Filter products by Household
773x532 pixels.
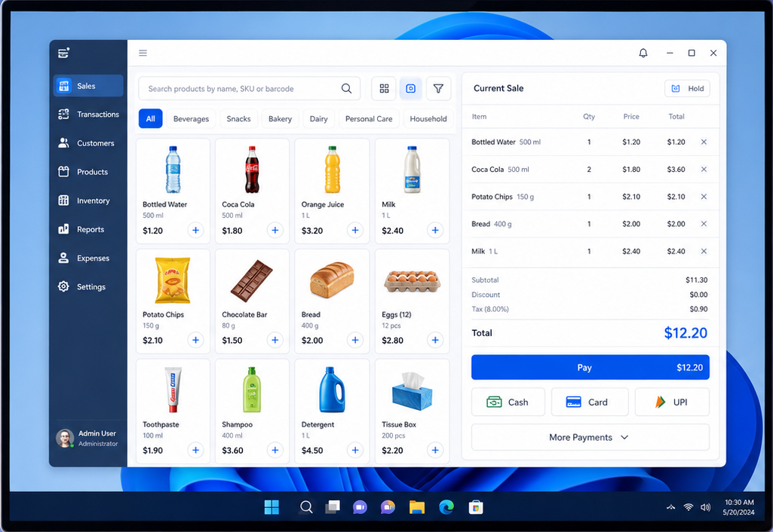(x=428, y=119)
